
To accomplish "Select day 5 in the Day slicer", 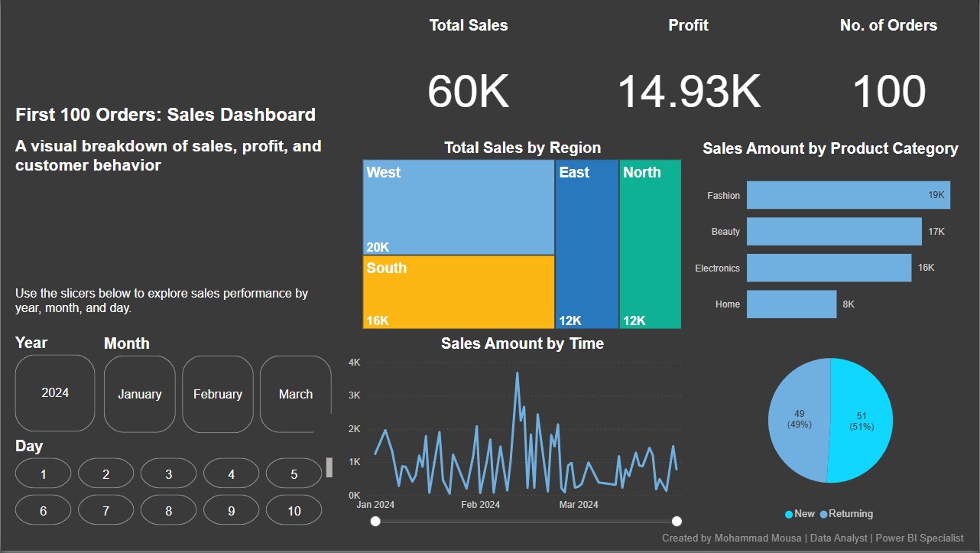I will [294, 473].
